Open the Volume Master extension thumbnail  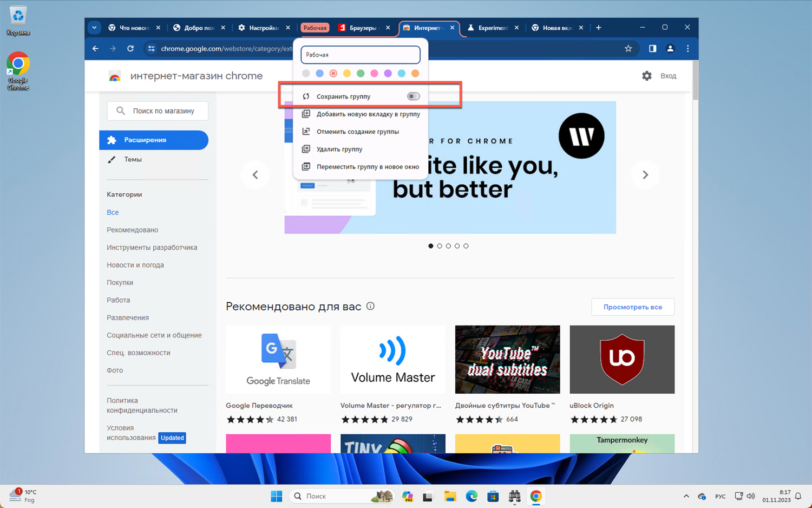pyautogui.click(x=393, y=360)
